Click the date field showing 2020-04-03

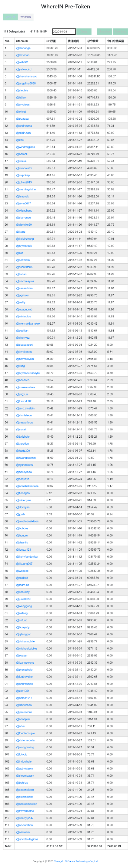click(64, 32)
